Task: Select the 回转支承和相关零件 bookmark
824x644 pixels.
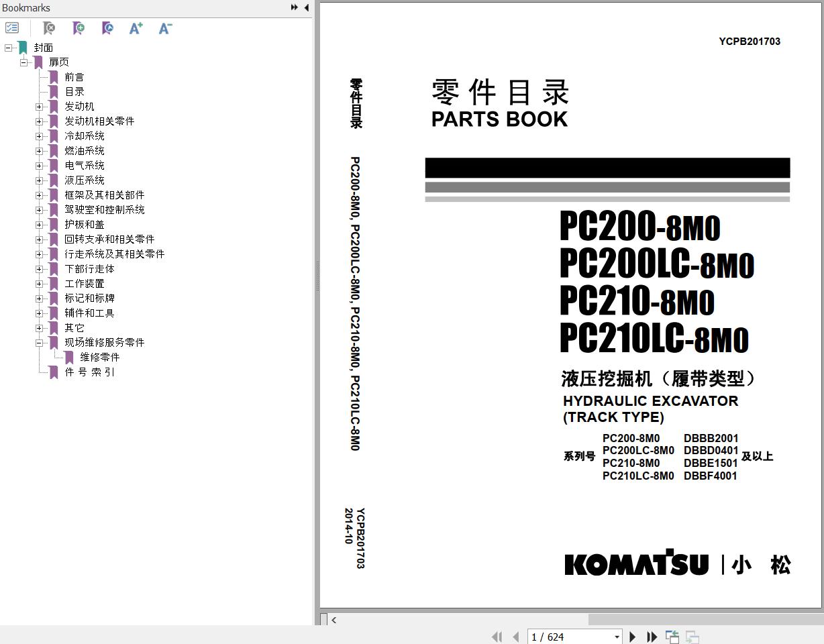Action: pos(109,239)
